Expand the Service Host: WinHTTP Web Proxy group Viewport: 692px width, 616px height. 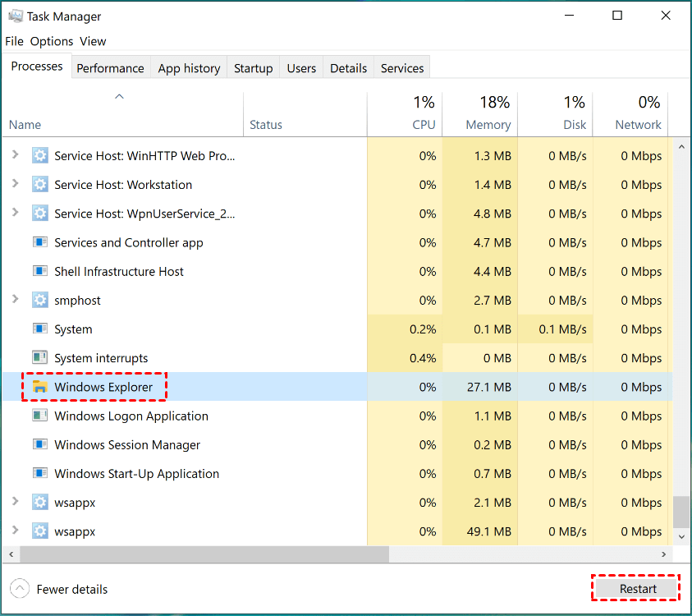coord(15,155)
